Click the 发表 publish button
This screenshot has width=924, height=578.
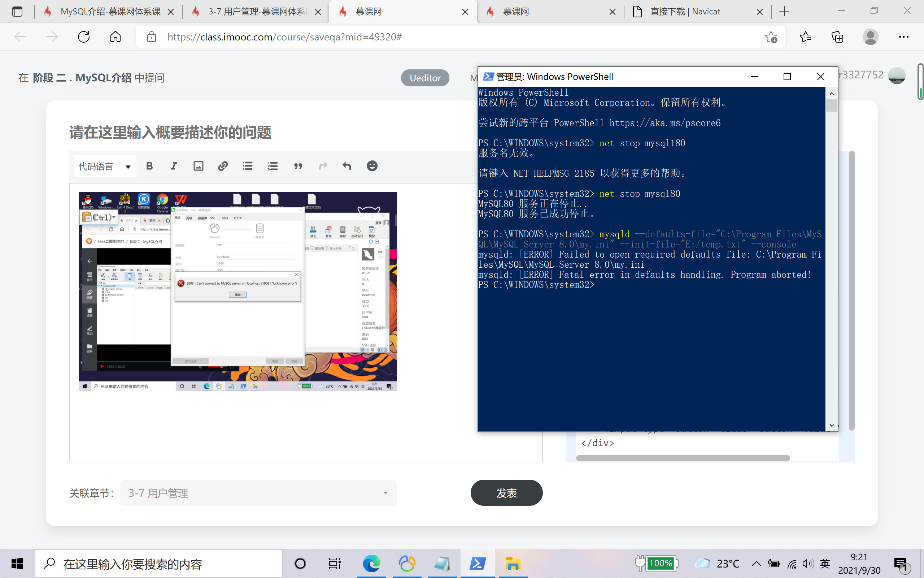[506, 493]
